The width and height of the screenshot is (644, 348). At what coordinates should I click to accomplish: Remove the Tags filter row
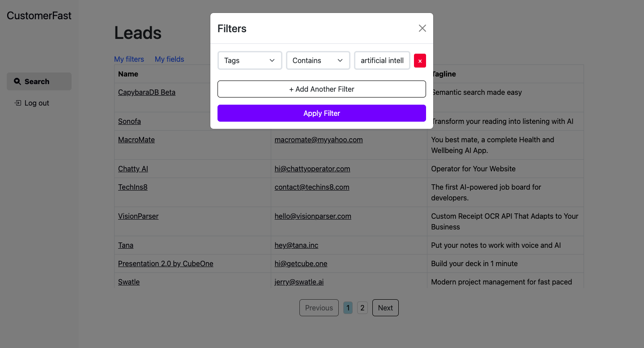tap(420, 61)
